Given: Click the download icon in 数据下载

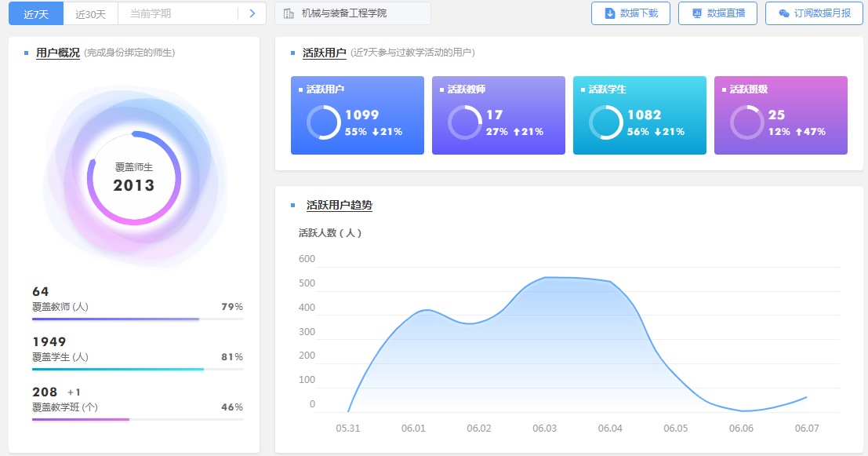Looking at the screenshot, I should click(x=609, y=13).
